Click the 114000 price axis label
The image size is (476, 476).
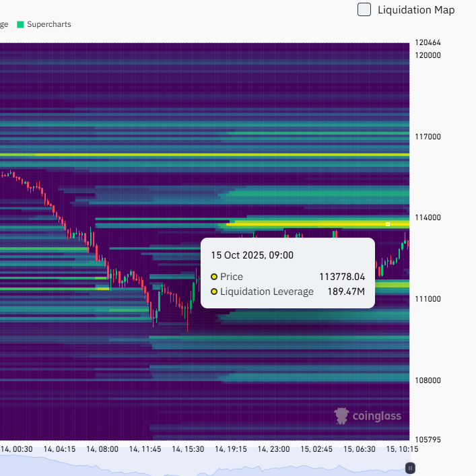[x=428, y=217]
